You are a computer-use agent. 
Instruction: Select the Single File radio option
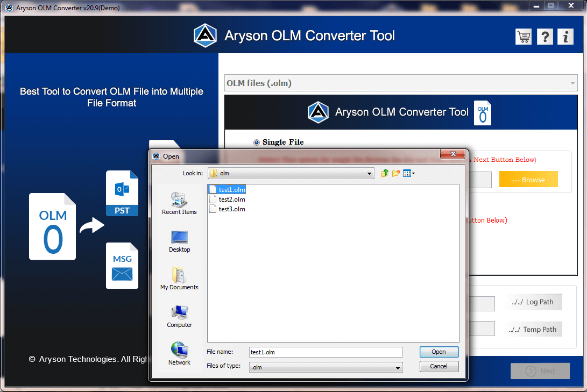pos(257,142)
